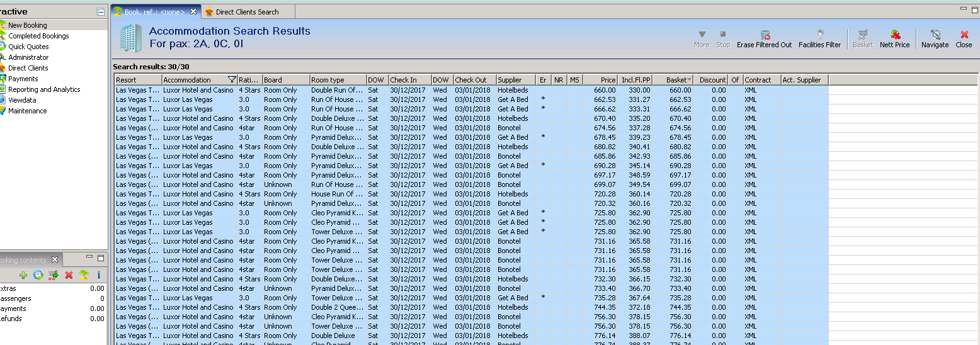The image size is (980, 345).
Task: Sort by the NR column header
Action: 559,80
